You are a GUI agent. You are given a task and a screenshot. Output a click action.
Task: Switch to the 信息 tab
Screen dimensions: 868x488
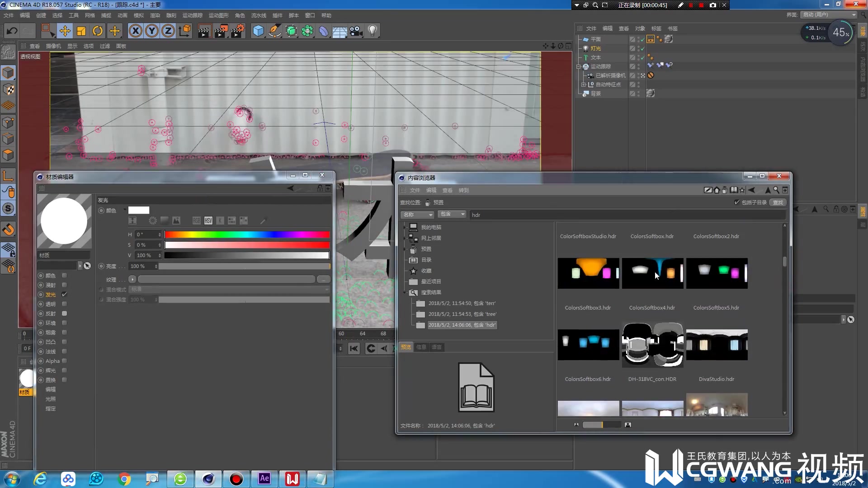[421, 347]
